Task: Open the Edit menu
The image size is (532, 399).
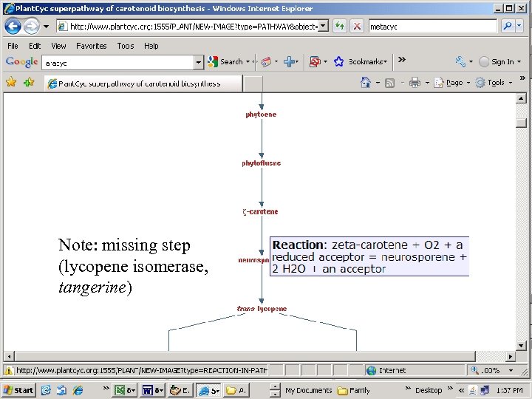Action: tap(35, 46)
